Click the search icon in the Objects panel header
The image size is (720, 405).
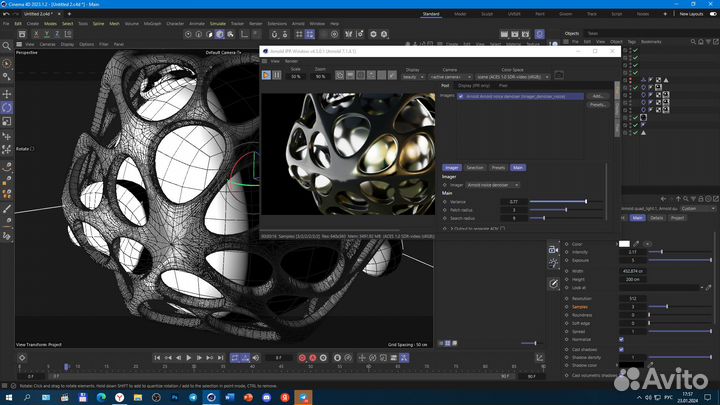(693, 42)
